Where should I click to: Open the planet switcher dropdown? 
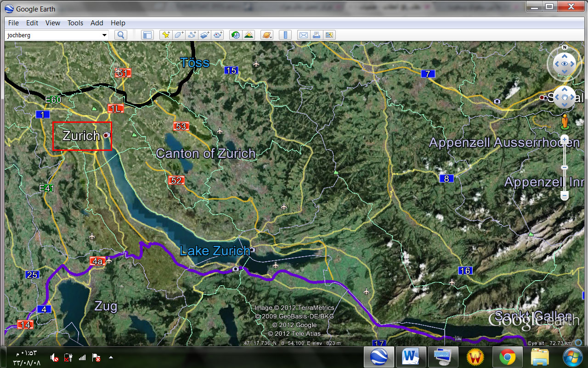point(267,35)
